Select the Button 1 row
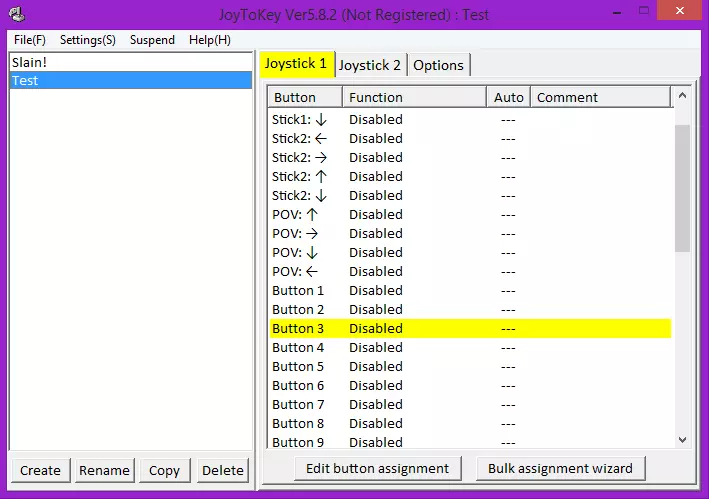Image resolution: width=709 pixels, height=499 pixels. 470,290
